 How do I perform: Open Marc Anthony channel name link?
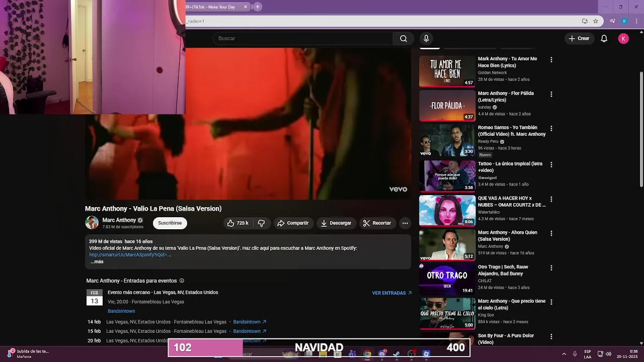119,220
